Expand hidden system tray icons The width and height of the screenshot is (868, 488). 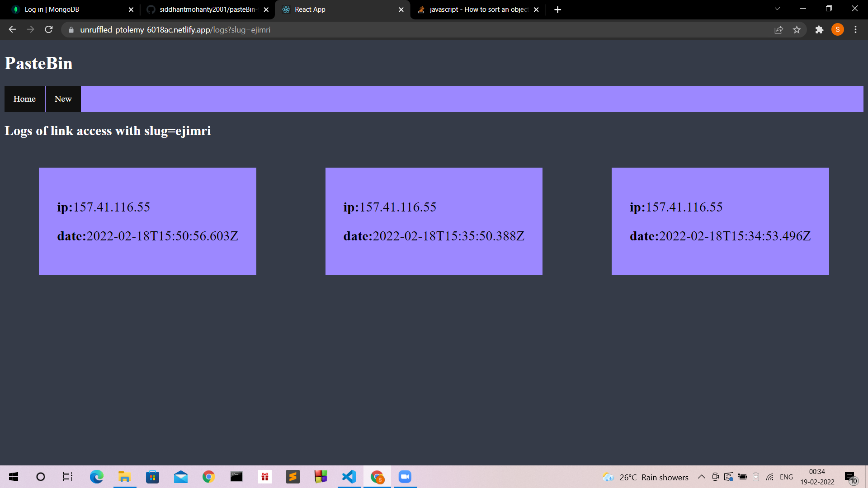[x=701, y=477]
